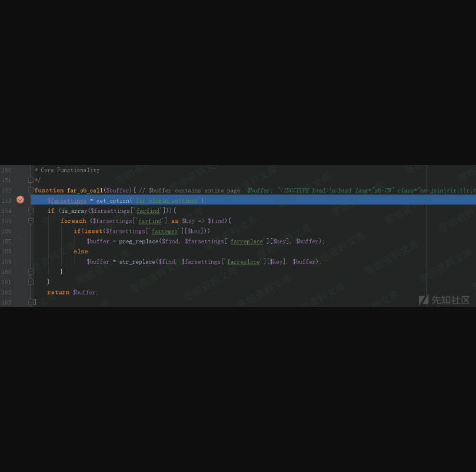476x472 pixels.
Task: Click the 'far_plugin_settings' string literal
Action: coord(167,200)
